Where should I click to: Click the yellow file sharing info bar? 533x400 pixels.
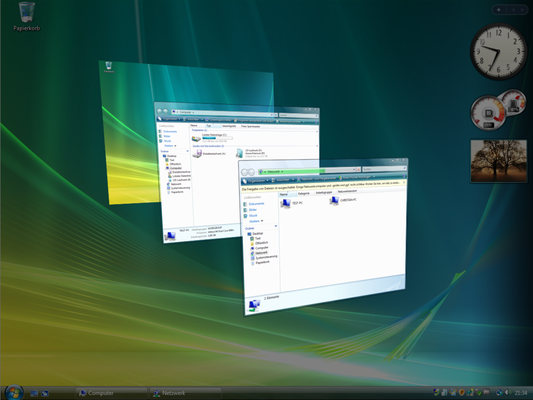[x=323, y=186]
